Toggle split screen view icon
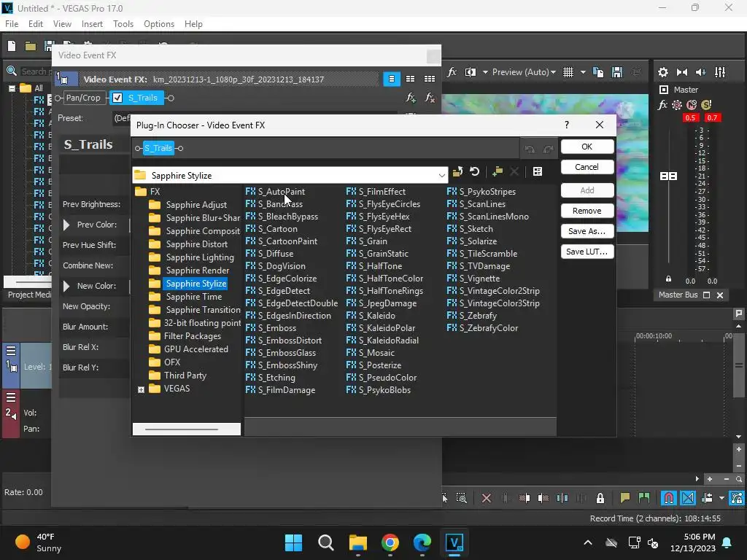This screenshot has width=747, height=560. pos(471,72)
